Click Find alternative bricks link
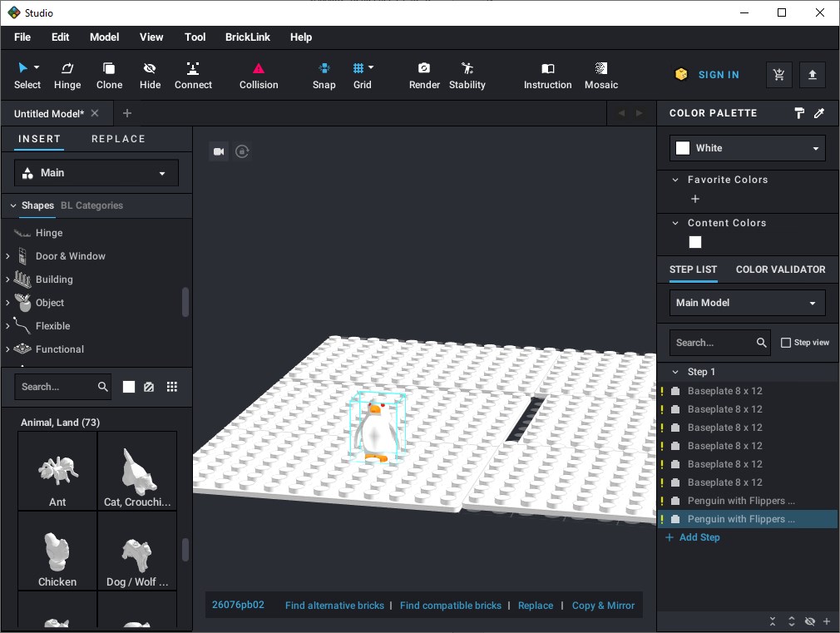The height and width of the screenshot is (633, 840). (x=334, y=606)
